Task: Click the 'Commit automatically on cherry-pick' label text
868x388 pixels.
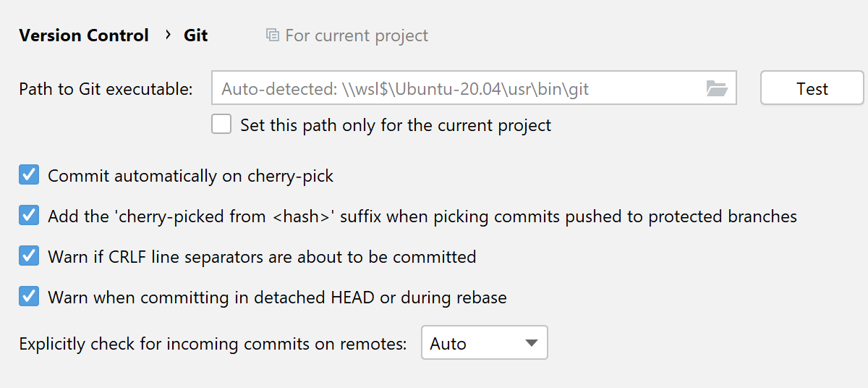Action: (x=190, y=175)
